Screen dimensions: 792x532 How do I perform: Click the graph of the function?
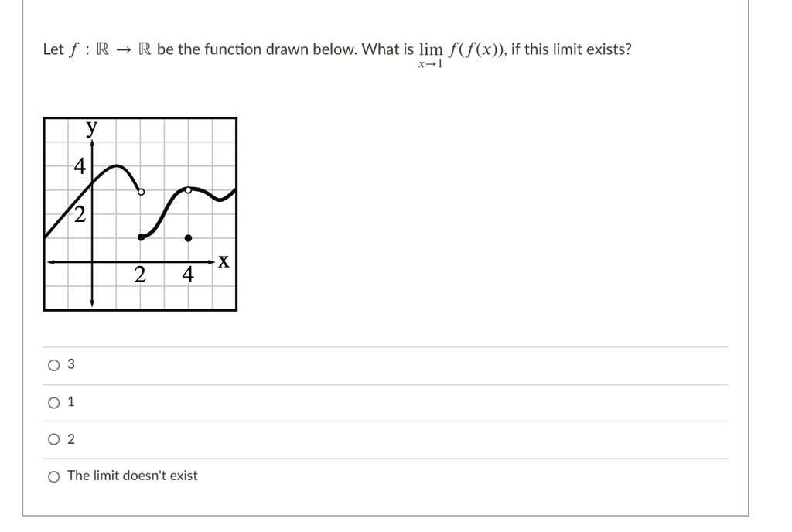point(139,213)
